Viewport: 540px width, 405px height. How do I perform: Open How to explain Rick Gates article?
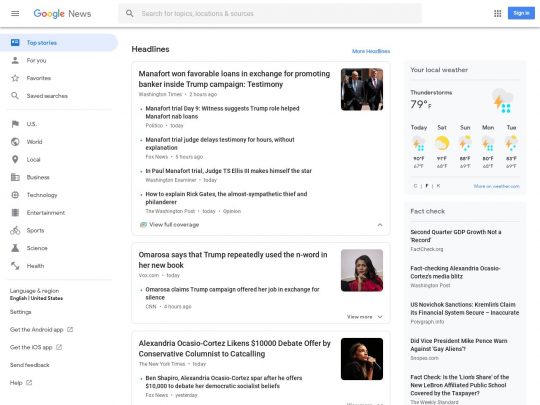[226, 198]
